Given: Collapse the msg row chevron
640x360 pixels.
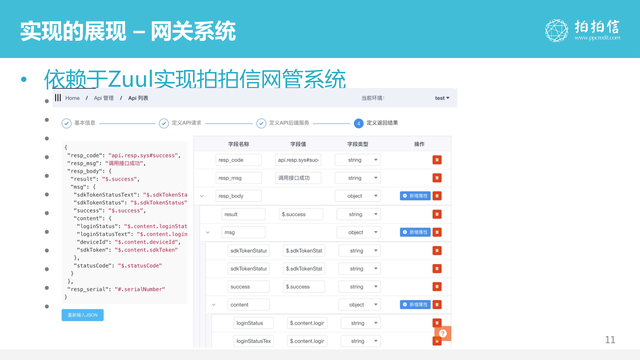Looking at the screenshot, I should point(208,233).
